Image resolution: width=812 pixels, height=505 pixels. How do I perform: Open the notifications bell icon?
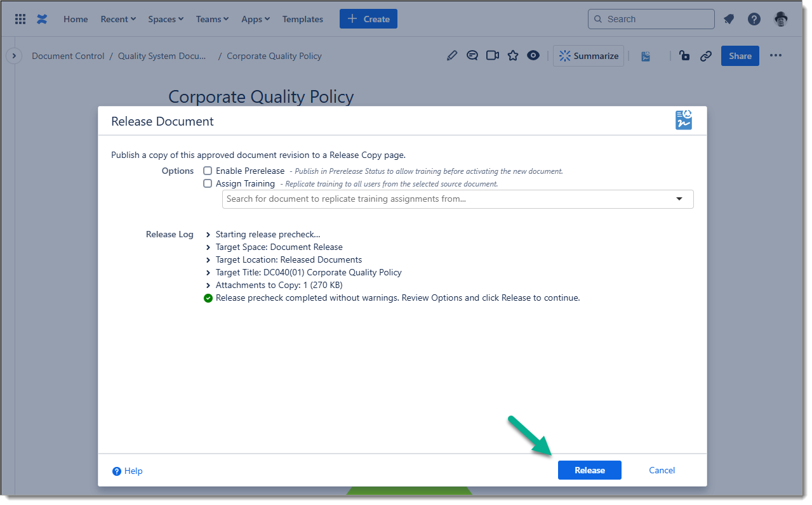coord(729,19)
